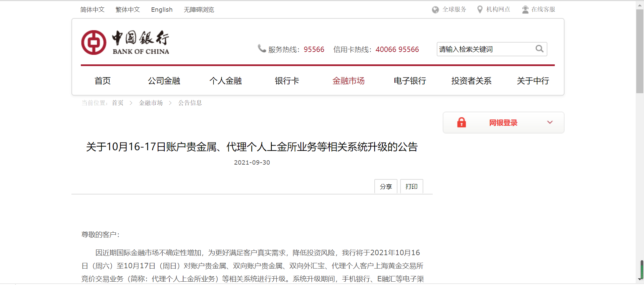Screen dimensions: 644x285
Task: Click the globe icon for 全球服务
Action: [435, 10]
